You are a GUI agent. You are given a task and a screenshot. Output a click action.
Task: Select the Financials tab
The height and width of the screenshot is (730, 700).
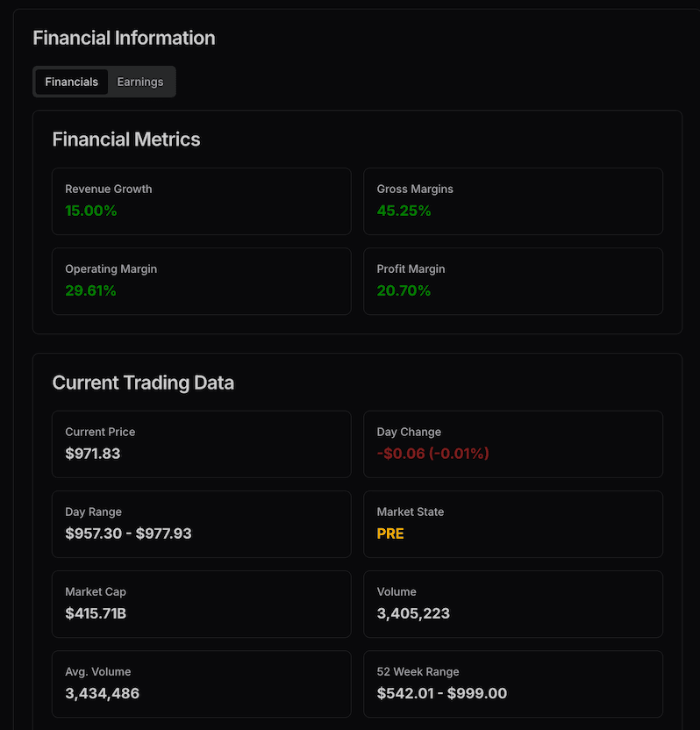point(72,82)
